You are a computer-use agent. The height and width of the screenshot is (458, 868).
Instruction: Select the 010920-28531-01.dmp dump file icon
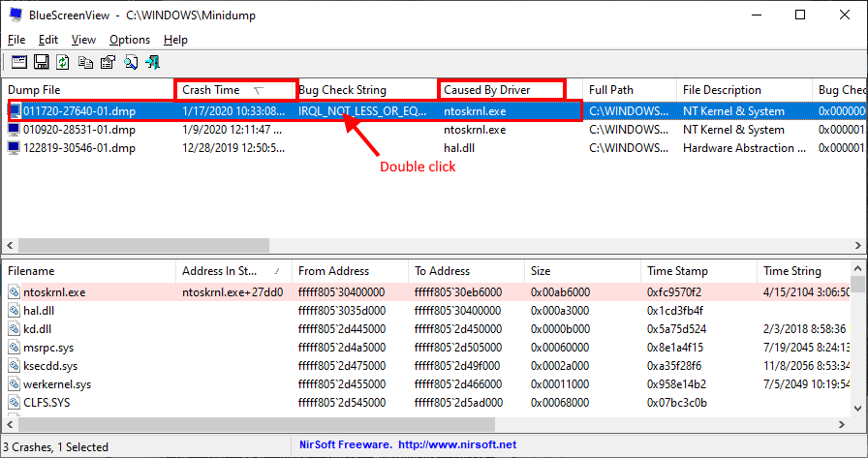pyautogui.click(x=14, y=130)
